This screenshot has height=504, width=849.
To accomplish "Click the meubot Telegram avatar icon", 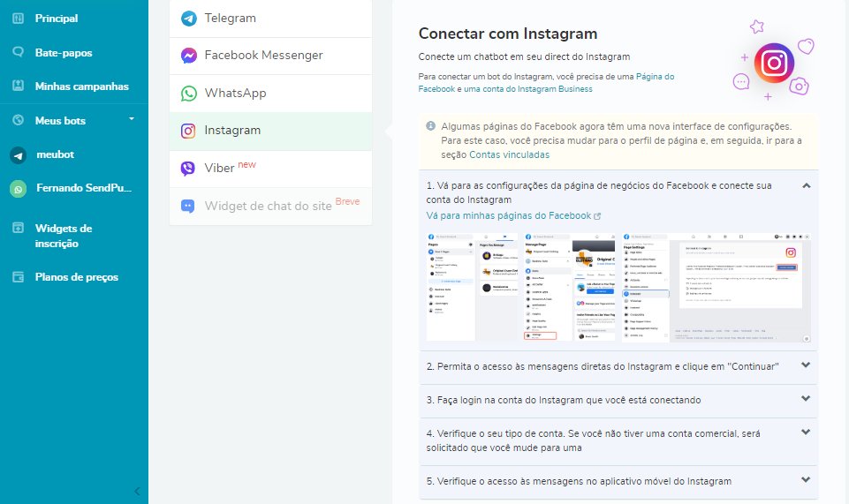I will pos(19,155).
